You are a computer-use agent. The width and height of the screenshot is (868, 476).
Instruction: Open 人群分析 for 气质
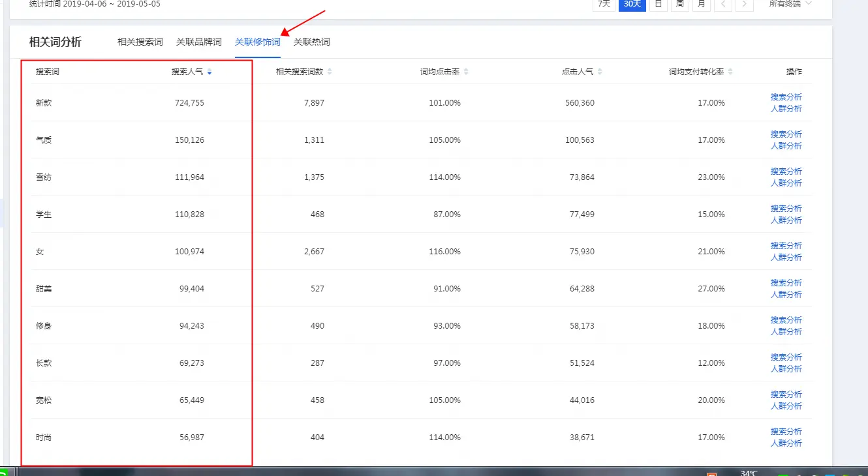786,146
